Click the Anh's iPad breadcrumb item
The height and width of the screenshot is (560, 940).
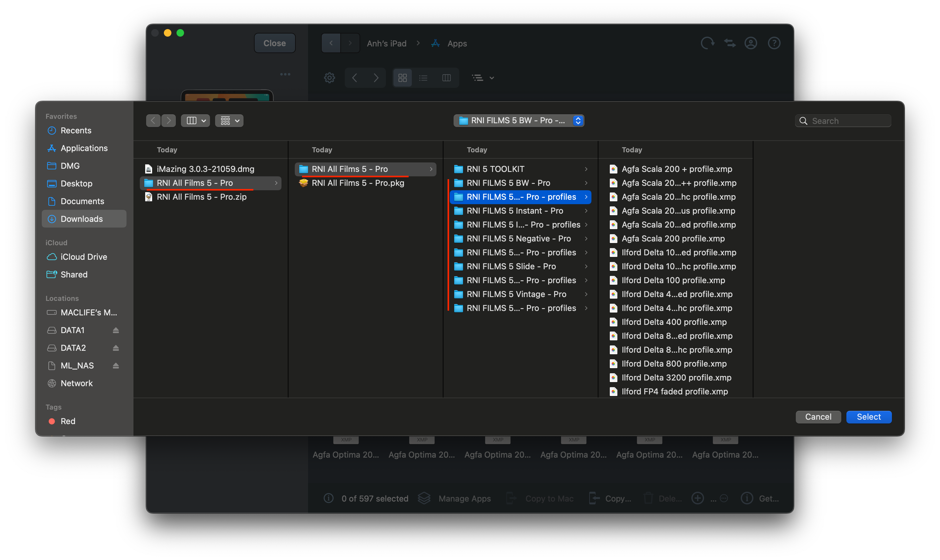387,43
